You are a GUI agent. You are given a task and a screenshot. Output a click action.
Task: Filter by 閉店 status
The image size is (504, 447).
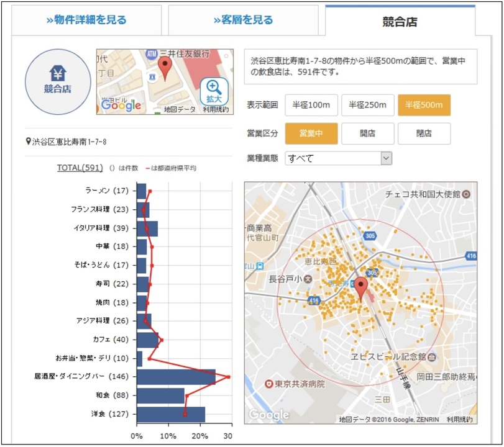[424, 133]
